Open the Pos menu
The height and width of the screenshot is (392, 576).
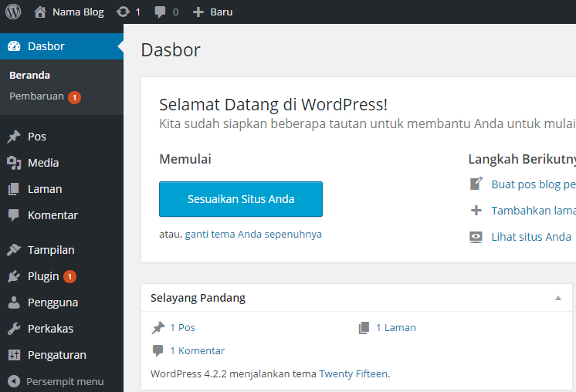pos(37,137)
